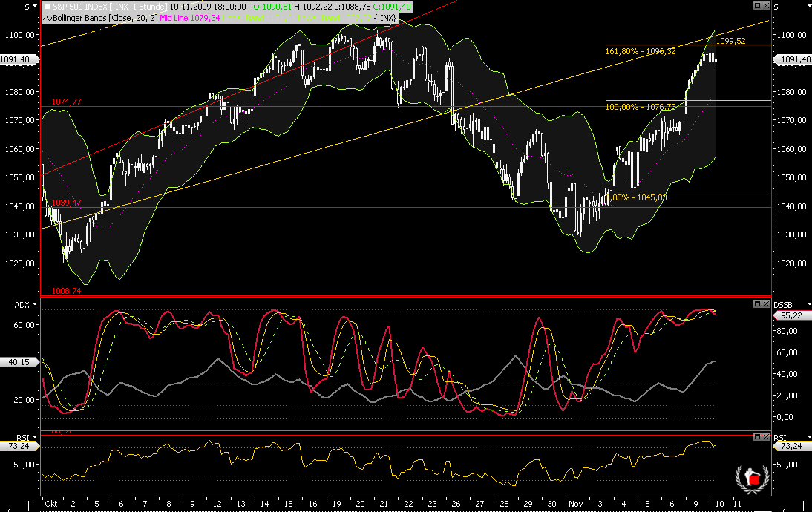
Task: Click the Mid Line 1079,34 value
Action: 190,18
